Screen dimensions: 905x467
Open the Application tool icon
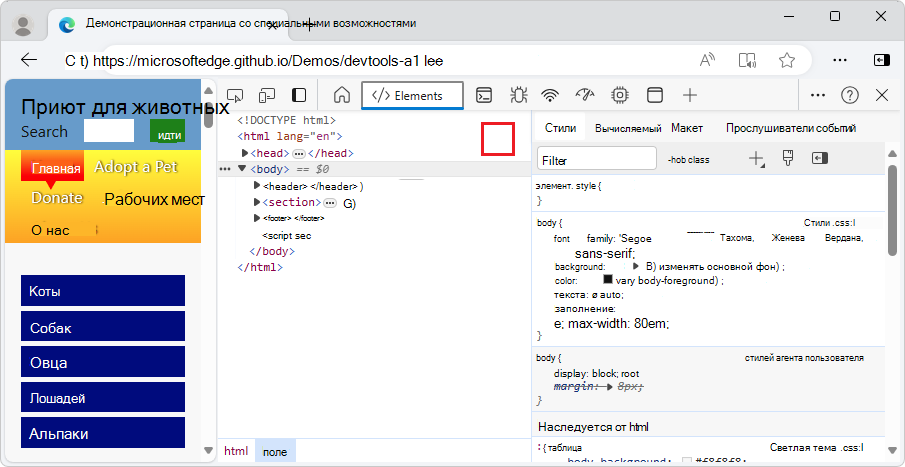(655, 95)
